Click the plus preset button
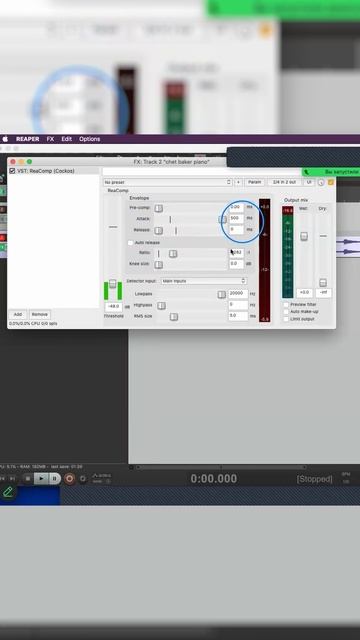The height and width of the screenshot is (640, 360). 238,182
